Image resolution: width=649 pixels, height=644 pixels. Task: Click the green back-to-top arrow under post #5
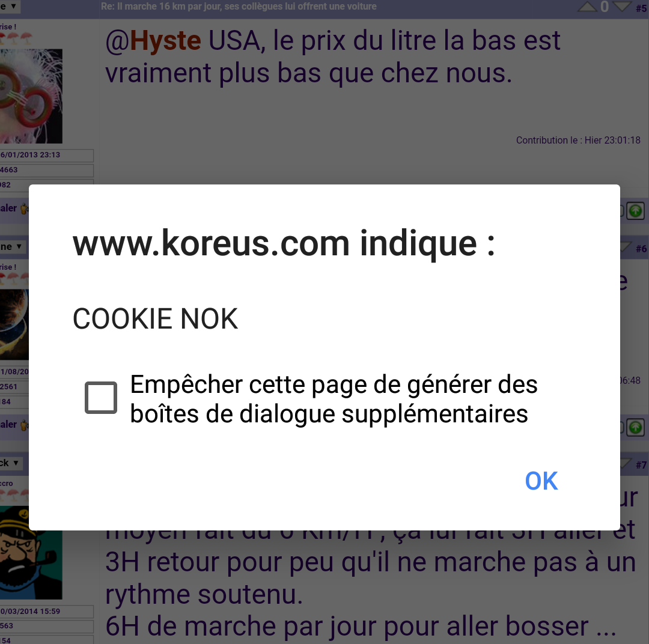635,211
